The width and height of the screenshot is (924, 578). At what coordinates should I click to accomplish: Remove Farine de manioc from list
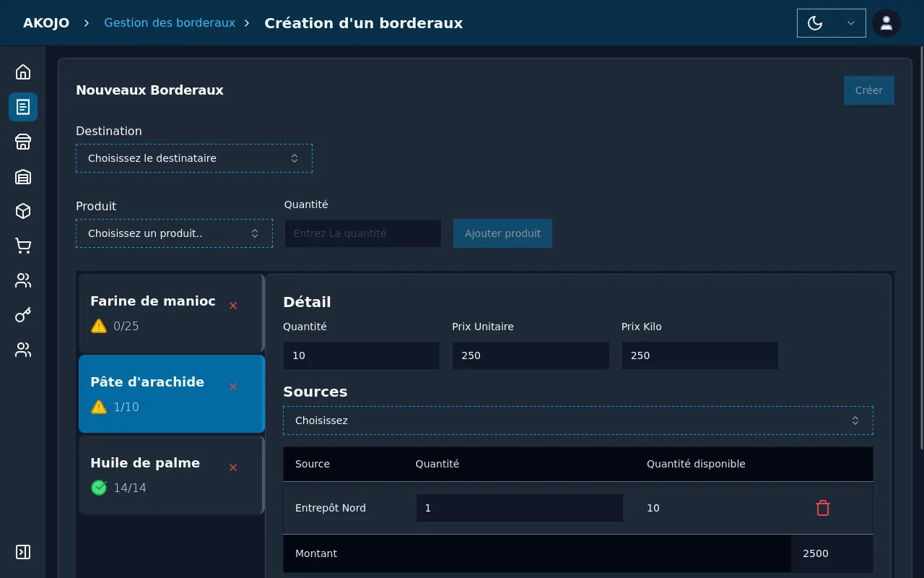point(233,306)
